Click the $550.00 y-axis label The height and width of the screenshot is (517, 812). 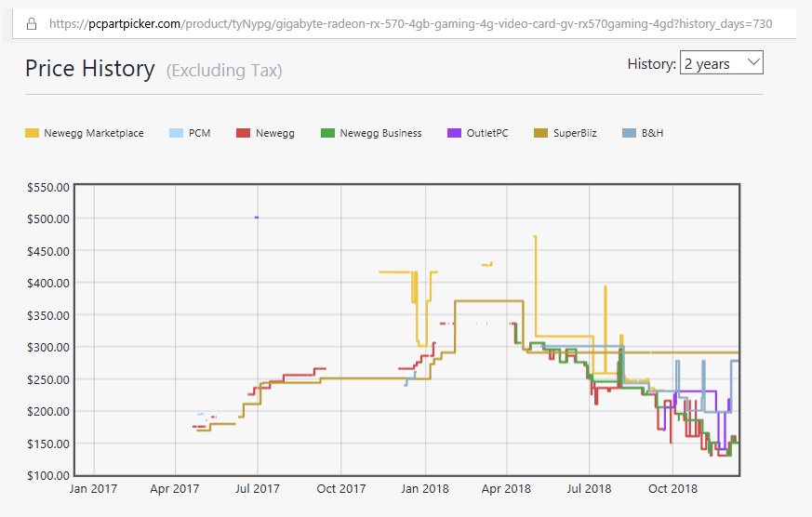pyautogui.click(x=48, y=187)
